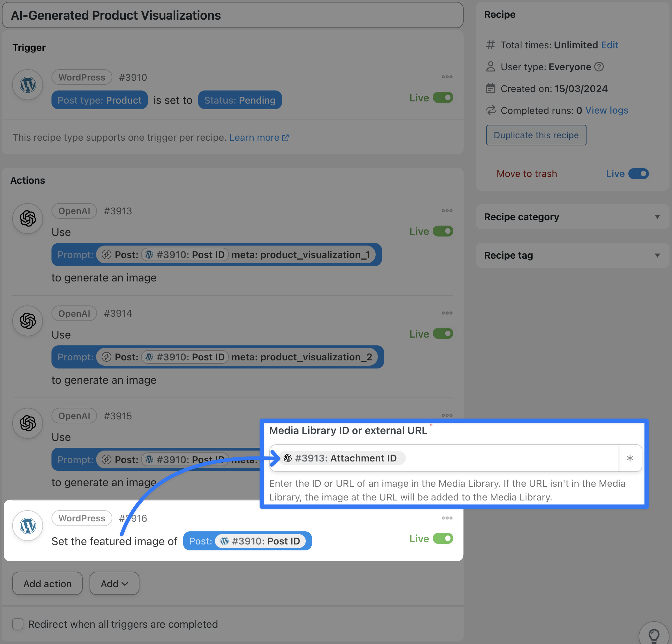Click OpenAI icon for action #3914

(x=28, y=321)
